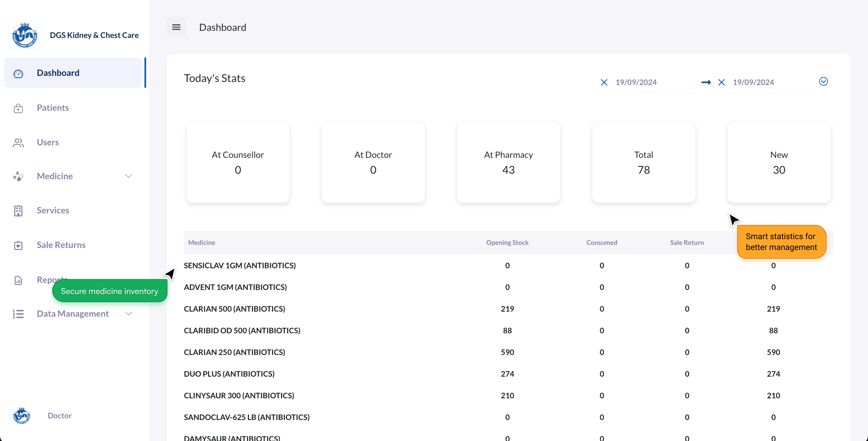Click the Services building icon
This screenshot has height=441, width=868.
[18, 211]
